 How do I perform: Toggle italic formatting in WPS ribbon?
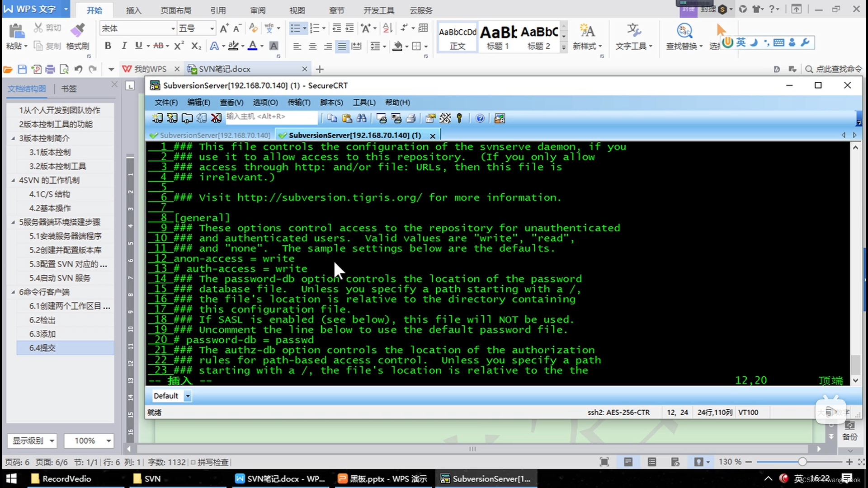pos(124,46)
